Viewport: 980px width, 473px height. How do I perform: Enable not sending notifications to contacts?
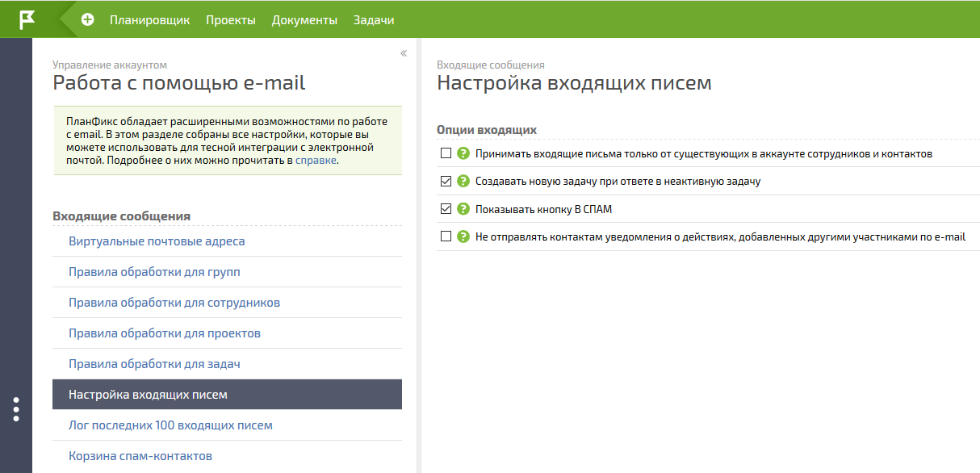[446, 237]
